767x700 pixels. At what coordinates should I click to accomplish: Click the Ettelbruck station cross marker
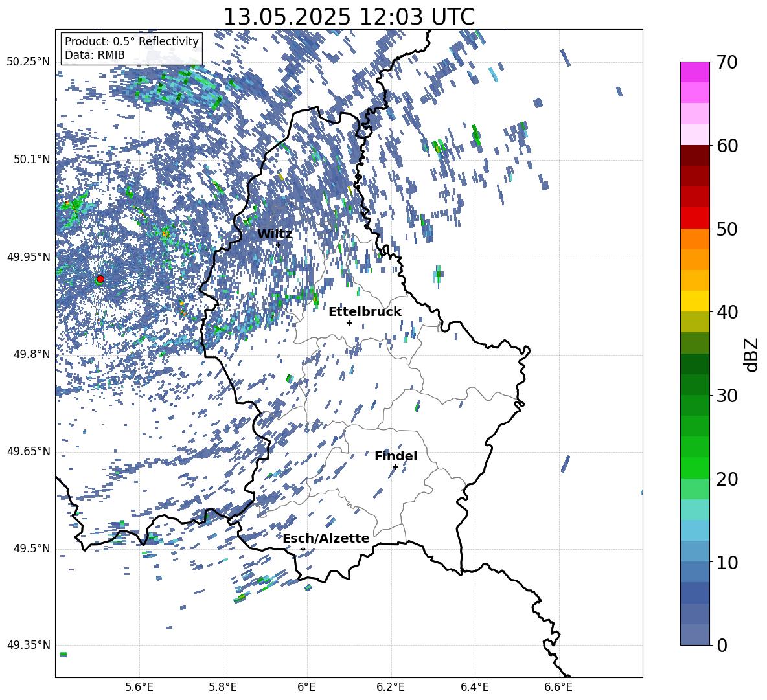point(349,322)
